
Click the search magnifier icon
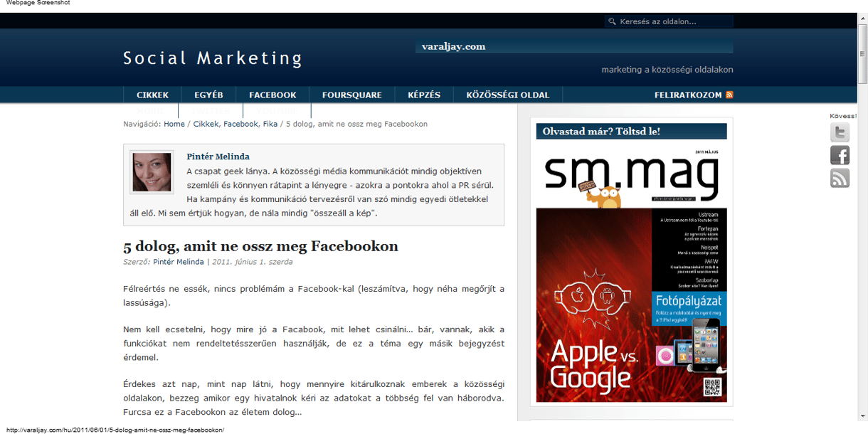[x=611, y=21]
